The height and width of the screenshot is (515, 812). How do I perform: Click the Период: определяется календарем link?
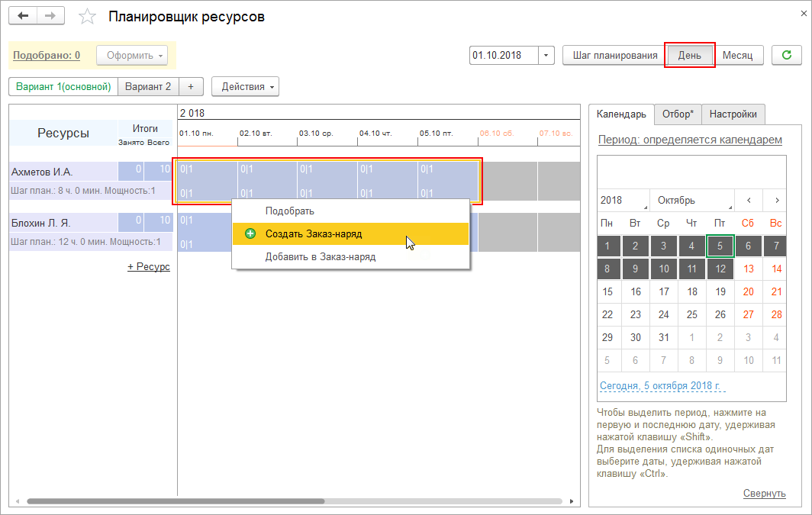[x=690, y=140]
